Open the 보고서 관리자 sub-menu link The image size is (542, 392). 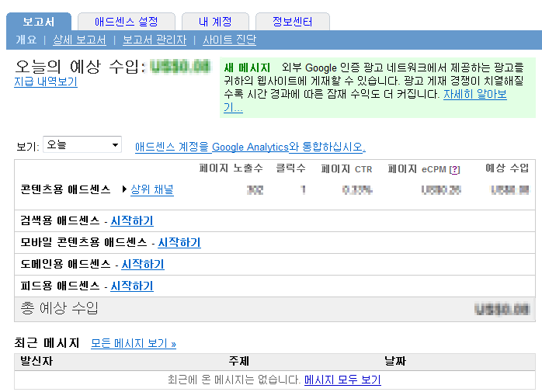[x=155, y=40]
